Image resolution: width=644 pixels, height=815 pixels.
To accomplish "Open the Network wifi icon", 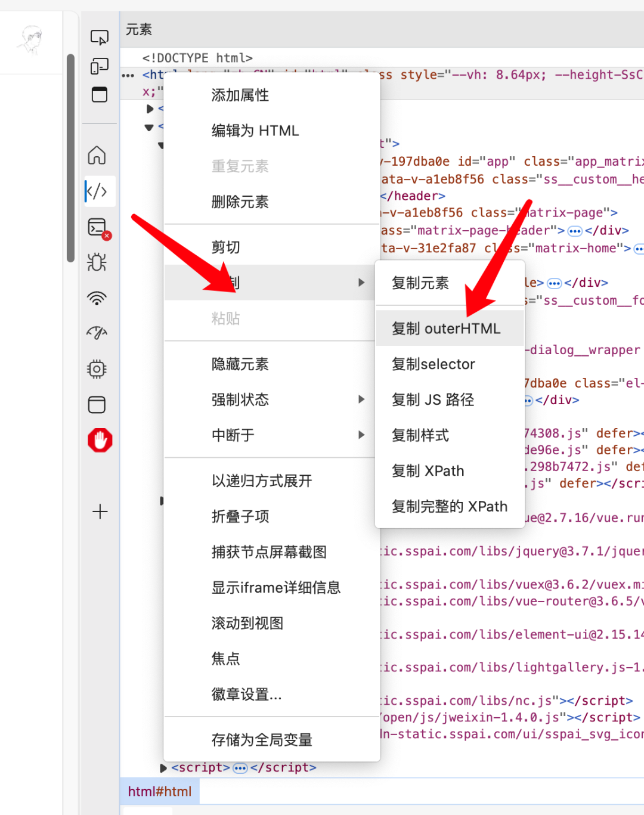I will 97,298.
